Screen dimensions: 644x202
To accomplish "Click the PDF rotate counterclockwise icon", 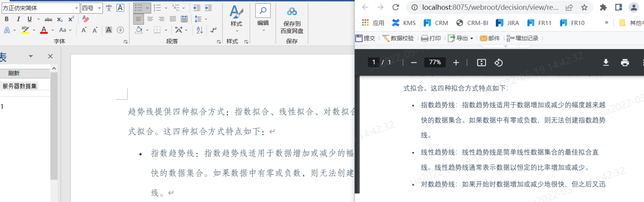I will coord(499,62).
